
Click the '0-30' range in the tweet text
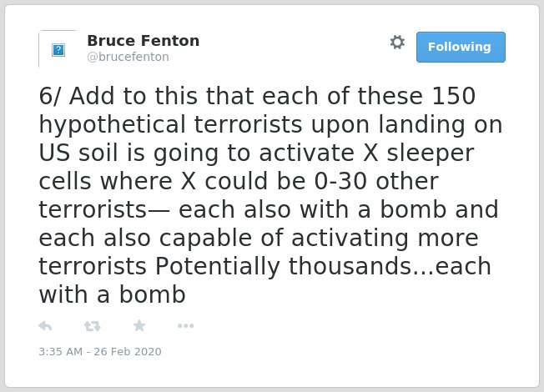(x=340, y=182)
